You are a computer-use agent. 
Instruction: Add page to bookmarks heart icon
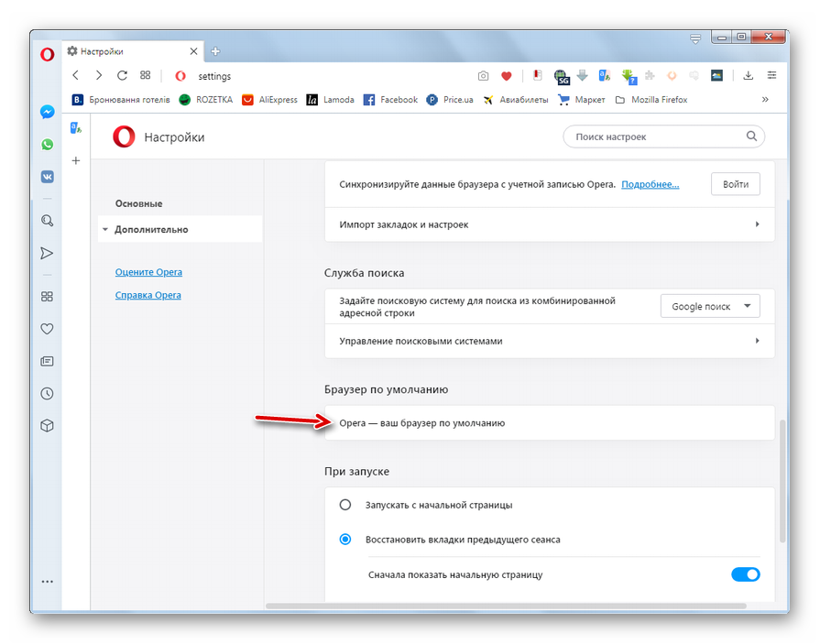[507, 76]
